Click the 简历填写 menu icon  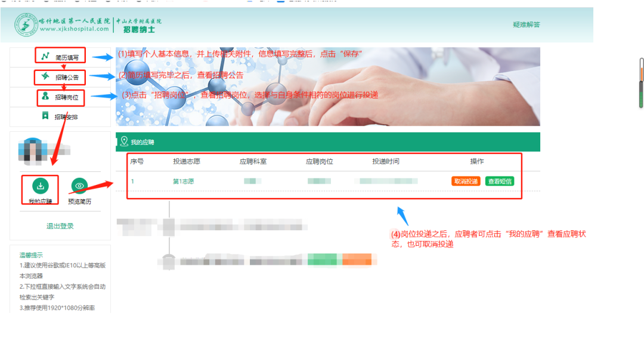pos(45,56)
